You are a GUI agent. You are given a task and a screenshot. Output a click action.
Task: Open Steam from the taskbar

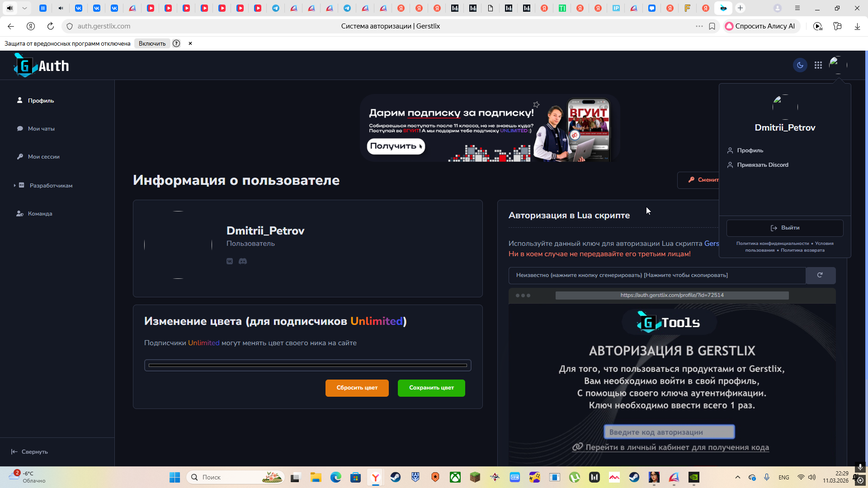click(396, 477)
